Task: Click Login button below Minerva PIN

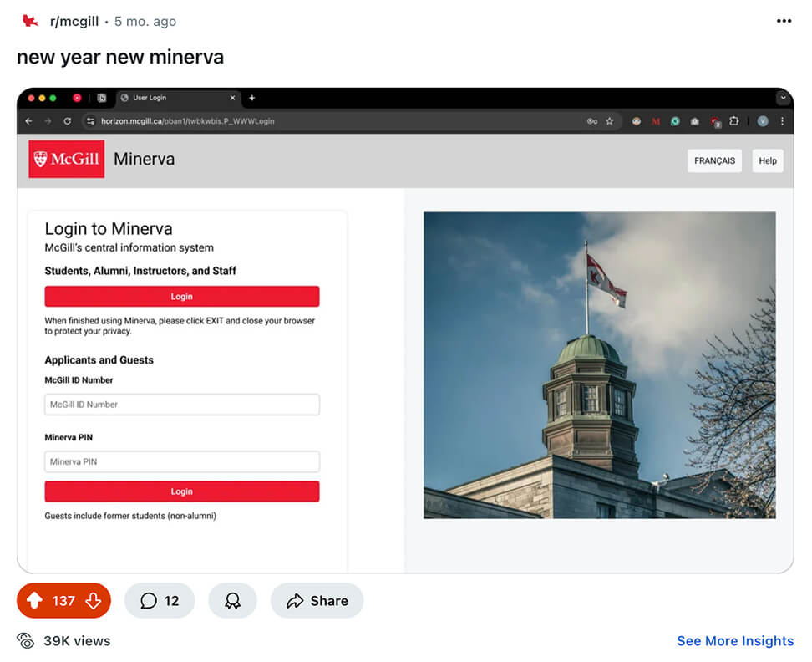Action: click(182, 491)
